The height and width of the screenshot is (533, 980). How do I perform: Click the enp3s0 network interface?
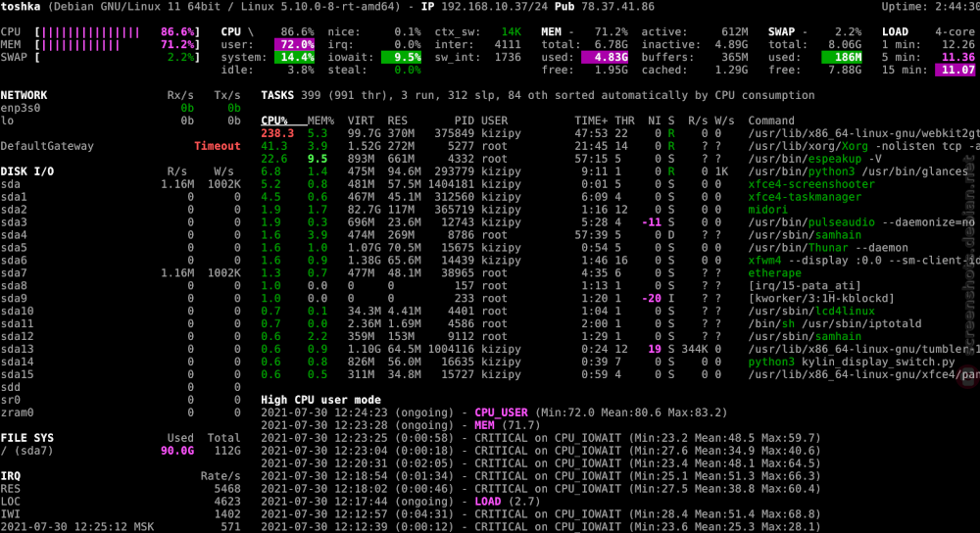[21, 108]
